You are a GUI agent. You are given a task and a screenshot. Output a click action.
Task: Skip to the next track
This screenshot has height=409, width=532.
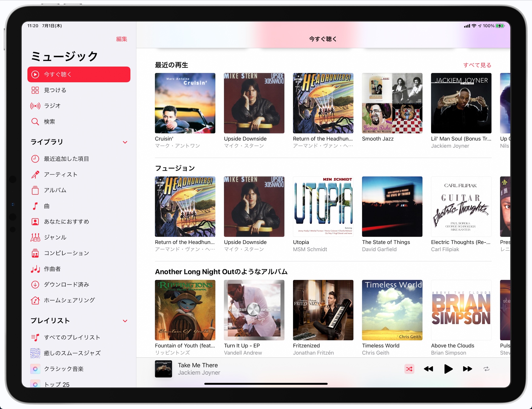[x=467, y=369]
